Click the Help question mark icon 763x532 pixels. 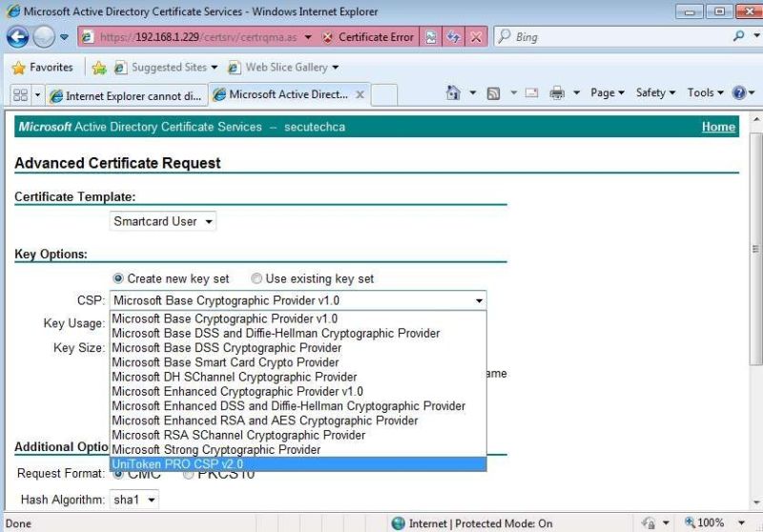click(738, 92)
